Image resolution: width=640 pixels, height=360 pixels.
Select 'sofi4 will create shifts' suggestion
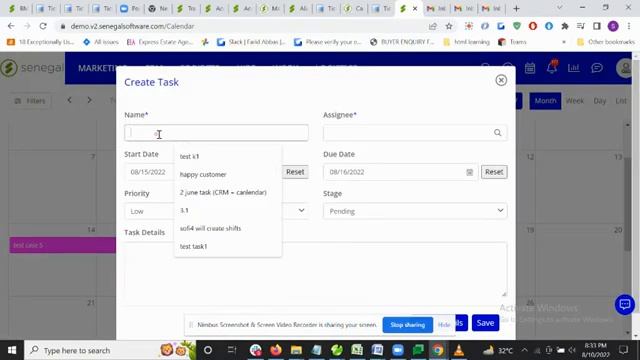pyautogui.click(x=210, y=228)
